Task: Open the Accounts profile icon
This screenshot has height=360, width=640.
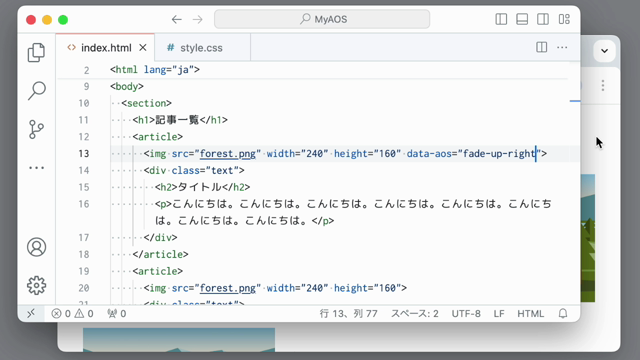Action: [36, 247]
